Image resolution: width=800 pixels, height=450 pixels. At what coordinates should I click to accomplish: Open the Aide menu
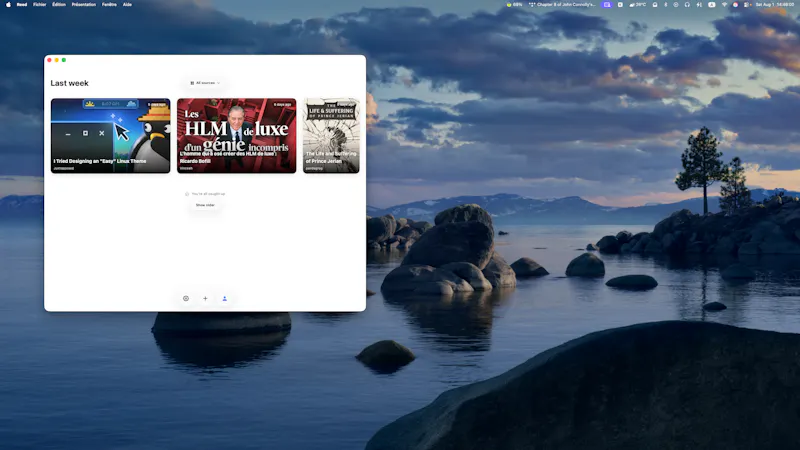pyautogui.click(x=127, y=5)
